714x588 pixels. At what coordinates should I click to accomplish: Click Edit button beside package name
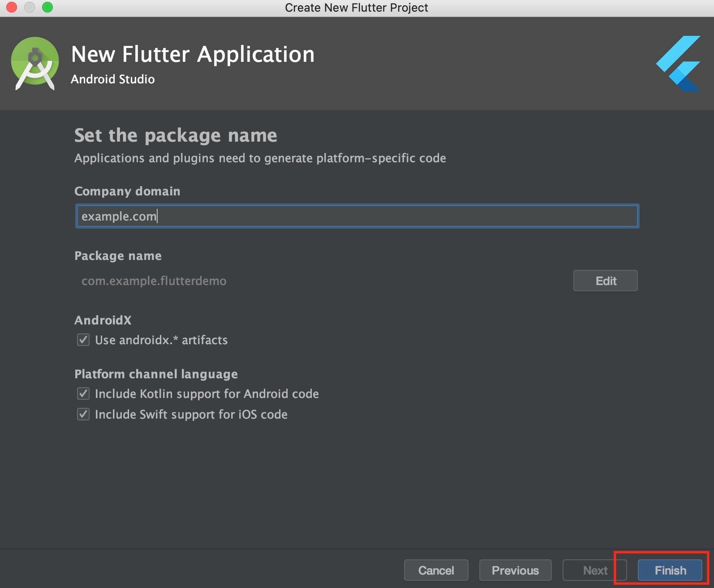(606, 281)
